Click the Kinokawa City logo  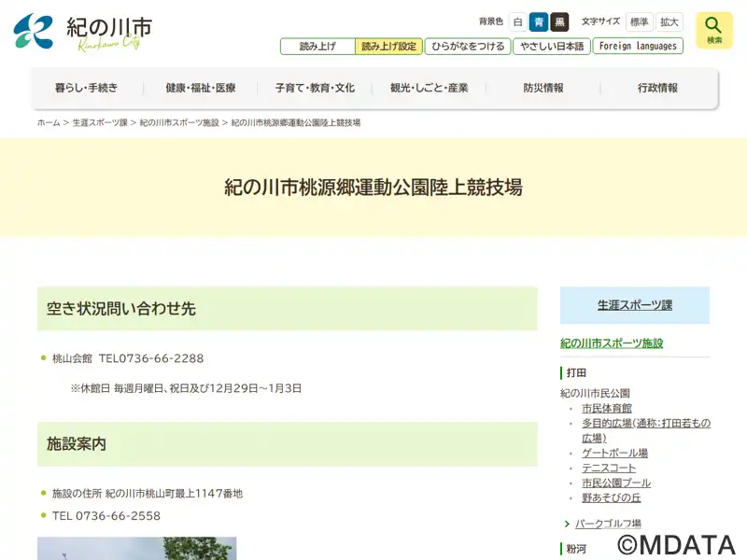click(82, 32)
